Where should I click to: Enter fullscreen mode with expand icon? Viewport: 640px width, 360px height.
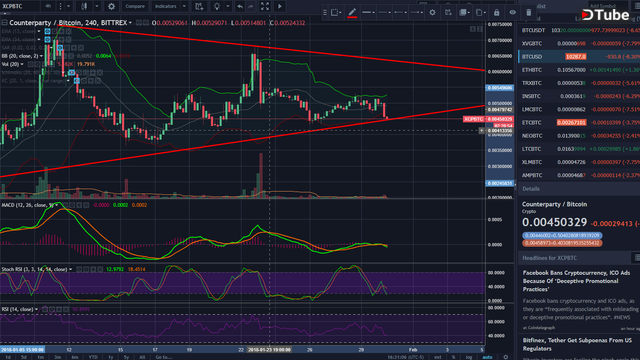265,6
